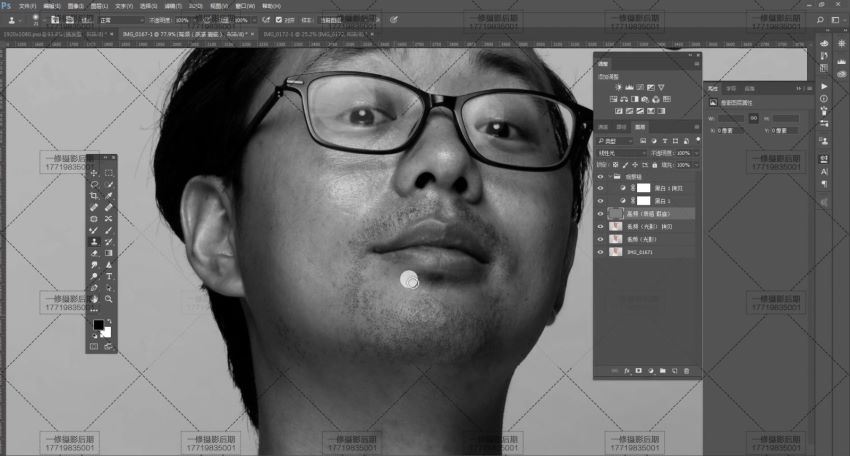
Task: Hide the 观察组 group layer
Action: pos(600,176)
